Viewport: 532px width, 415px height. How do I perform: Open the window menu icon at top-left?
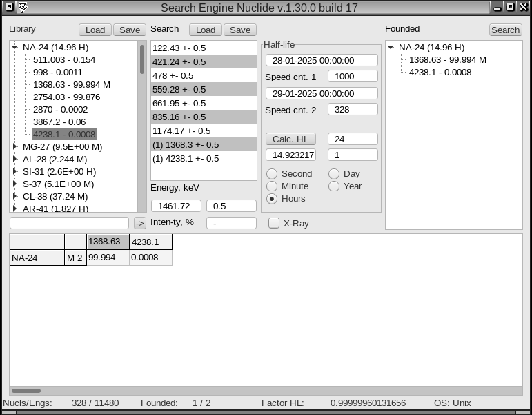(x=9, y=8)
